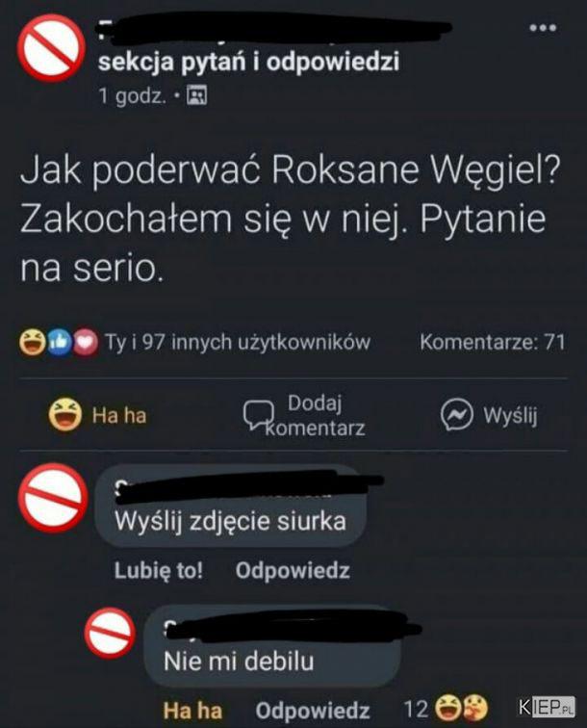
Task: Click Lubię to! under first comment
Action: click(159, 570)
